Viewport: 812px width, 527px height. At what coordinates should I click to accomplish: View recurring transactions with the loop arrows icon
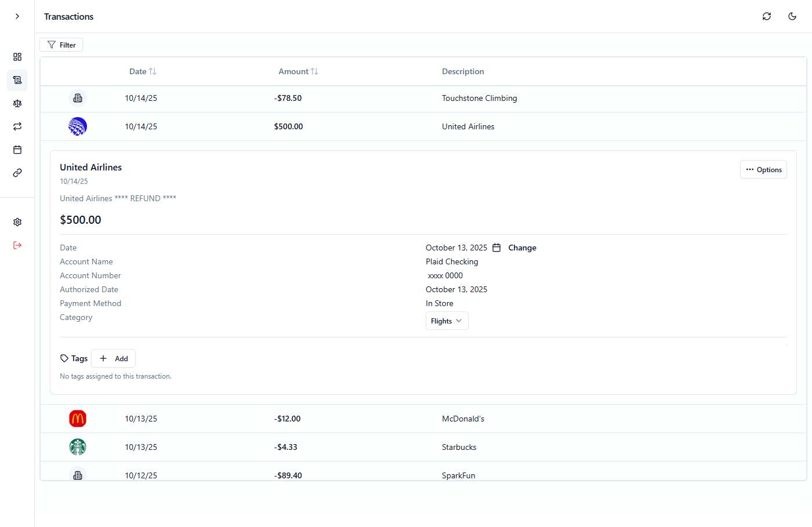(17, 126)
